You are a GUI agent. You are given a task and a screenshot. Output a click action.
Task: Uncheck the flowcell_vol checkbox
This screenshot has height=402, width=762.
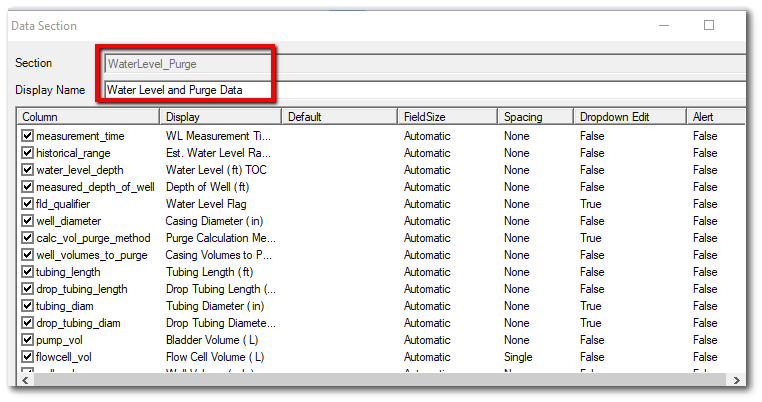(x=28, y=357)
